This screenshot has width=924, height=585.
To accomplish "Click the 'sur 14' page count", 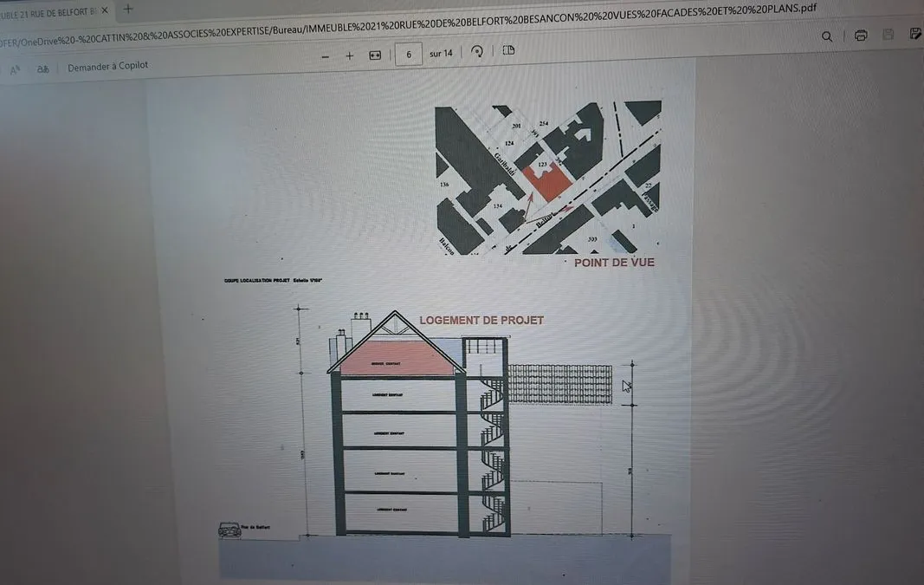I will [441, 53].
